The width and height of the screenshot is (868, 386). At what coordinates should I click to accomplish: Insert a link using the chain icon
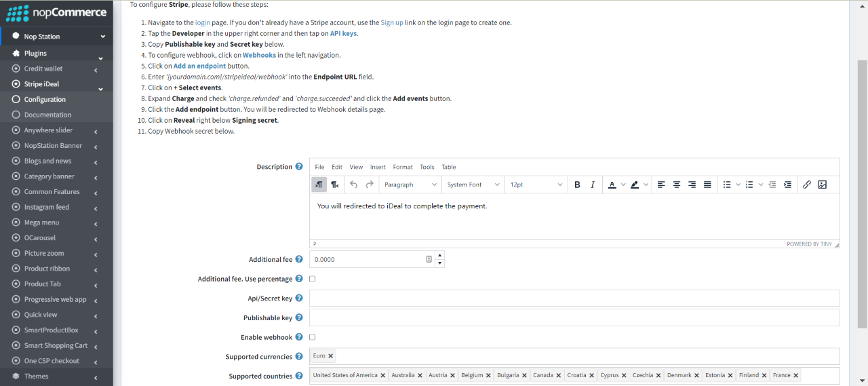click(x=807, y=185)
